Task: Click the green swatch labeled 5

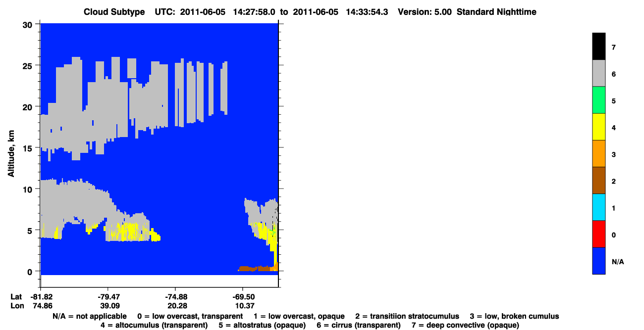Action: coord(598,100)
